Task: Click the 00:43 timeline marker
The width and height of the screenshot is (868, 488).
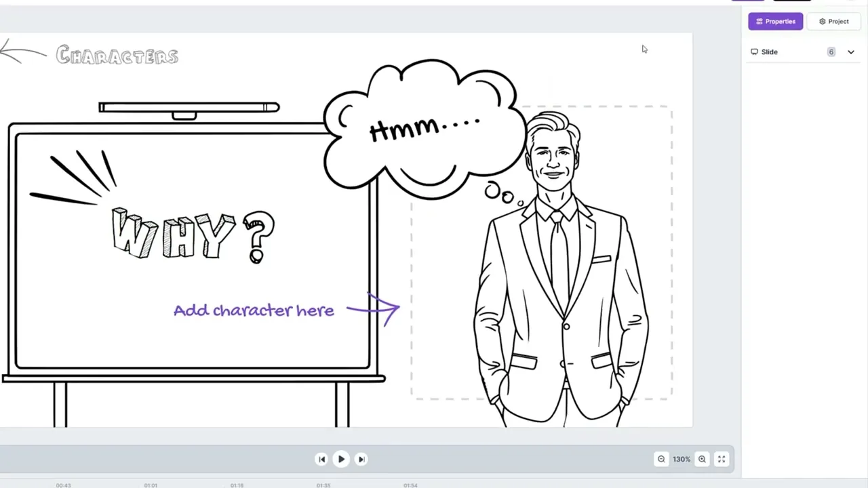Action: pyautogui.click(x=63, y=485)
